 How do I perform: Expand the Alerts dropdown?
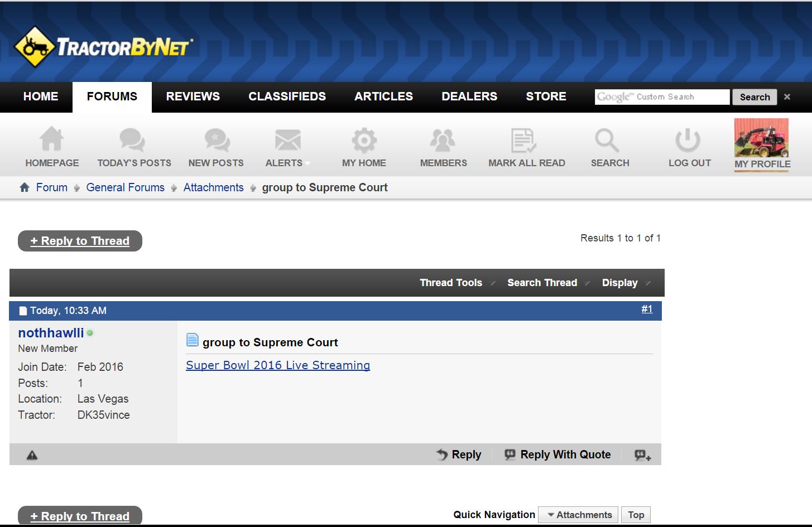287,163
